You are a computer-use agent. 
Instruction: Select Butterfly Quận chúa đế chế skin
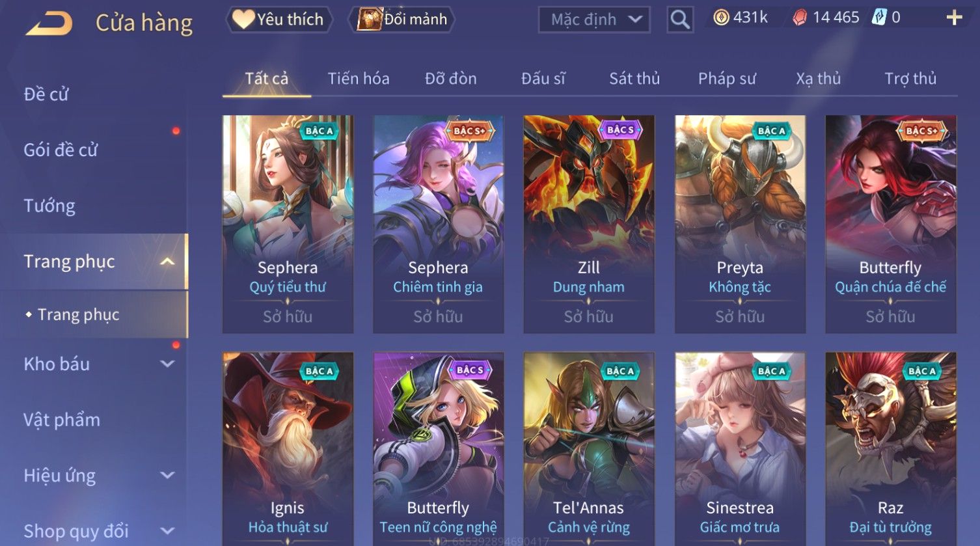point(891,224)
